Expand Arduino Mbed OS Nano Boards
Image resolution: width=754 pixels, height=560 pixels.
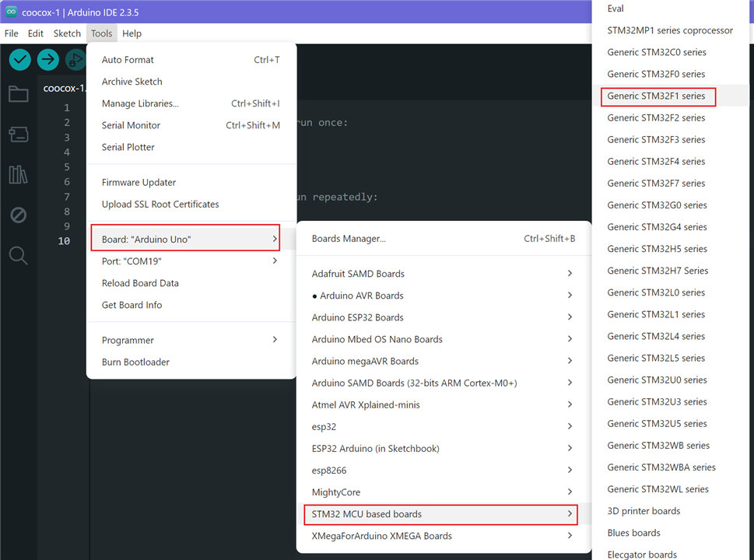point(444,339)
